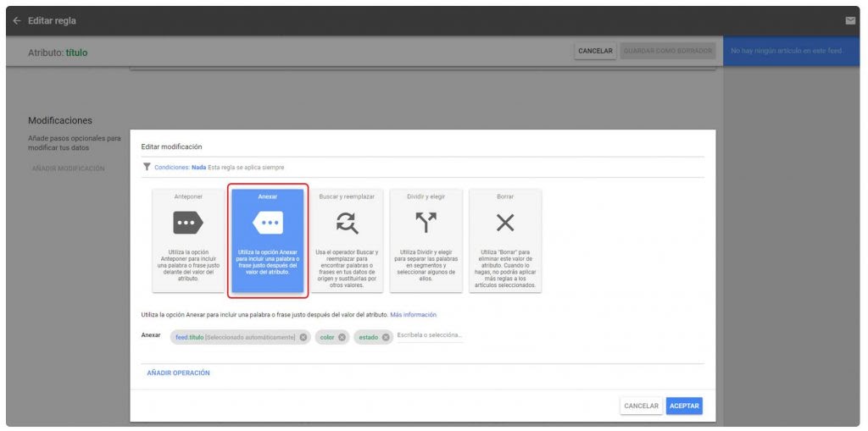Click CANCELAR in the dialog footer

pyautogui.click(x=641, y=406)
